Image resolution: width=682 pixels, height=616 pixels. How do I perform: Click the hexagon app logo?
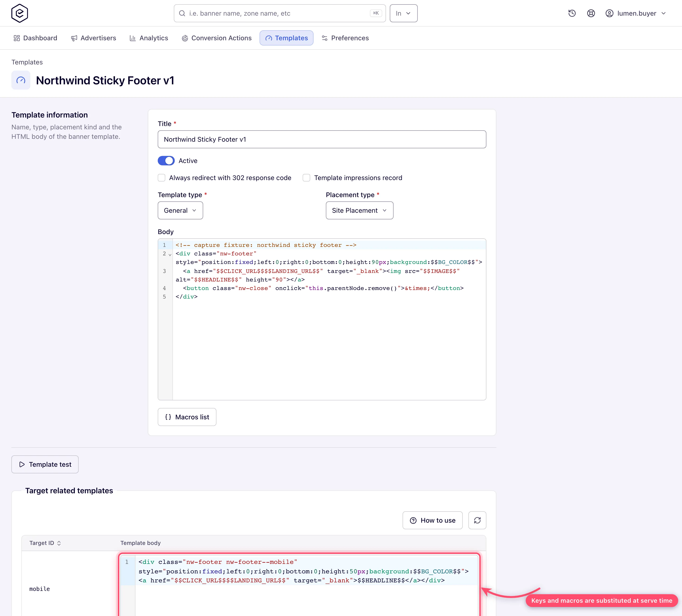point(20,13)
